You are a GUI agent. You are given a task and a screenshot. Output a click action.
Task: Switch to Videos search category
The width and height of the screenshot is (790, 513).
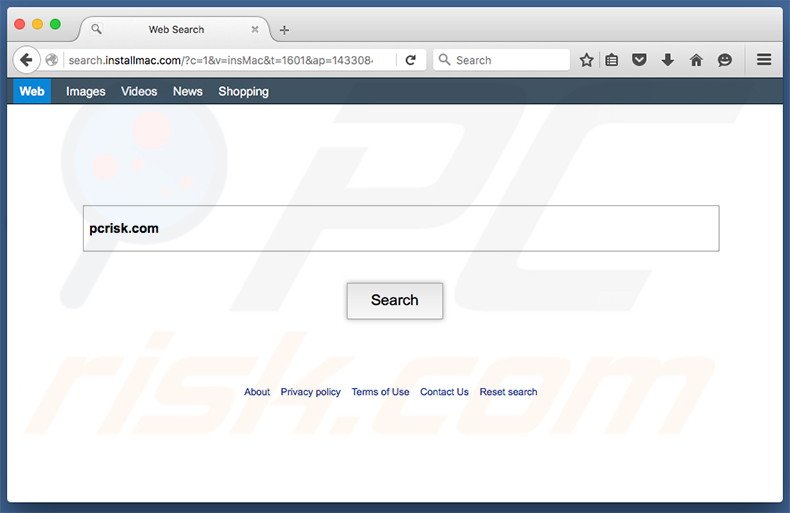click(139, 91)
